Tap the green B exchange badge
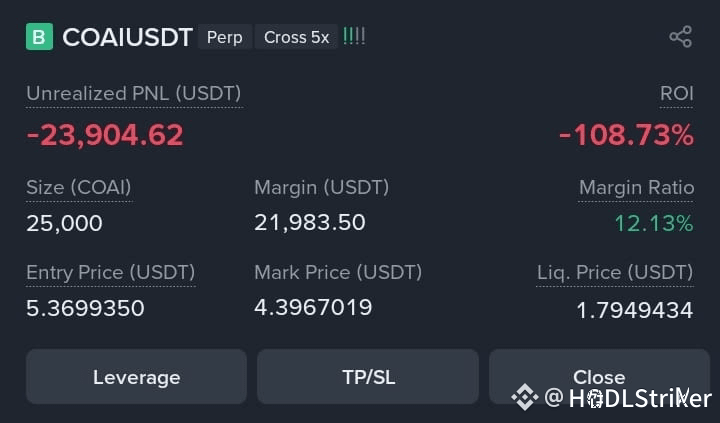This screenshot has height=423, width=720. coord(39,36)
